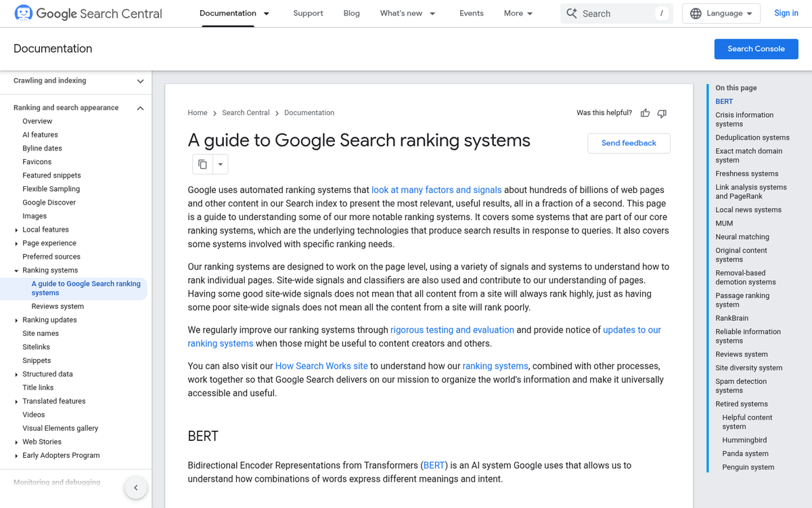
Task: Open Send feedback
Action: pyautogui.click(x=629, y=143)
